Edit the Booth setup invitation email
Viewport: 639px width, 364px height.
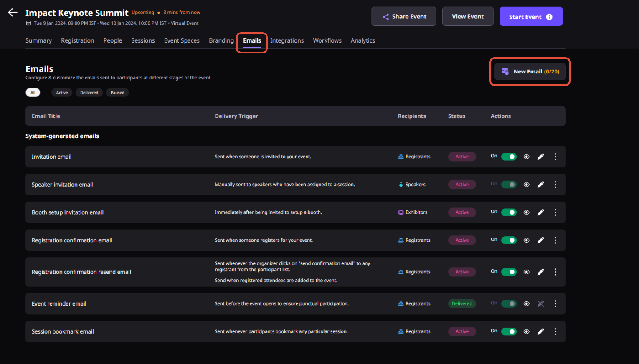click(x=540, y=212)
